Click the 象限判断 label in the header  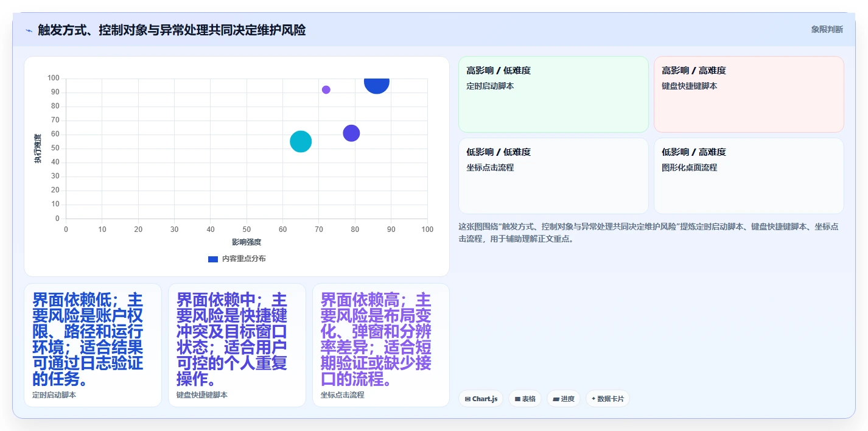[x=827, y=29]
